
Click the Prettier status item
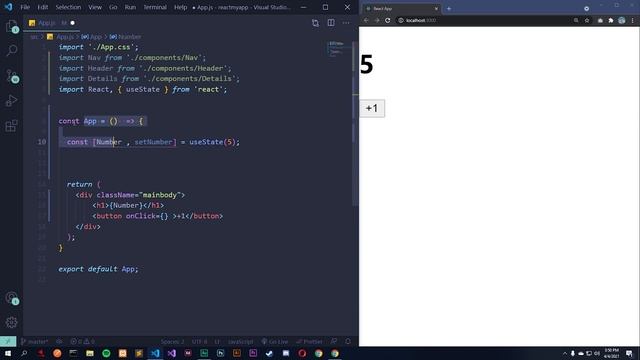click(x=309, y=341)
